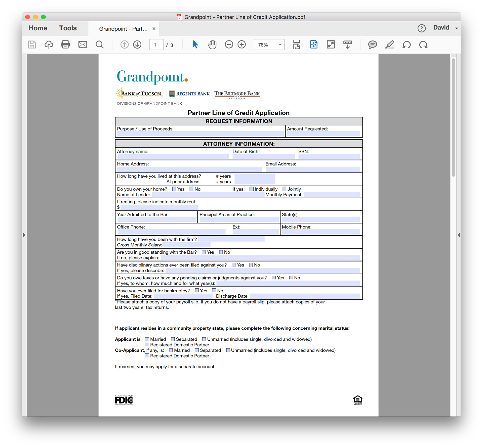Upload file to cloud icon
Image resolution: width=483 pixels, height=448 pixels.
click(x=49, y=45)
